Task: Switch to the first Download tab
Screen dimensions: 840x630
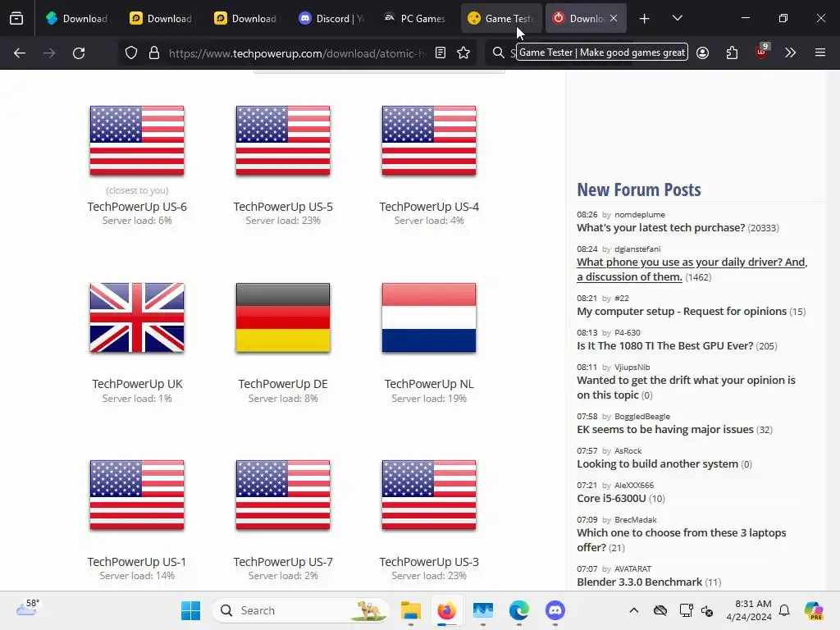Action: (x=76, y=18)
